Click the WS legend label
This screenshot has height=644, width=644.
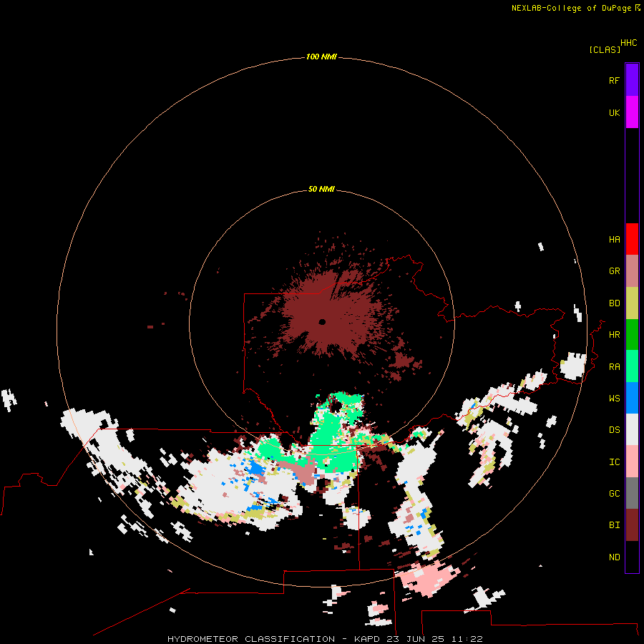614,399
